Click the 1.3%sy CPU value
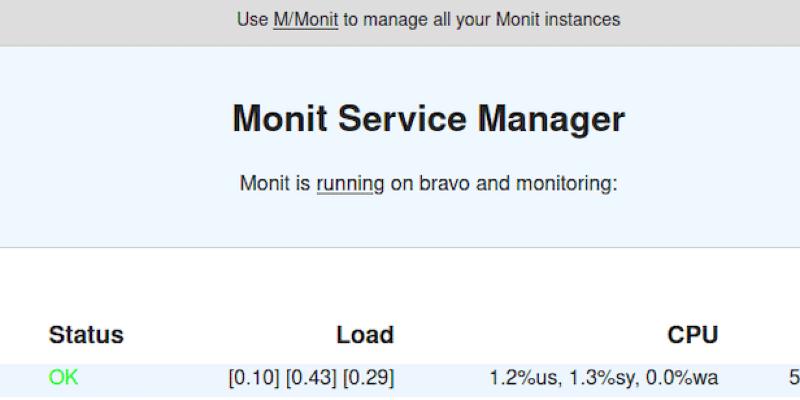Screen dimensions: 800x400 pos(600,378)
